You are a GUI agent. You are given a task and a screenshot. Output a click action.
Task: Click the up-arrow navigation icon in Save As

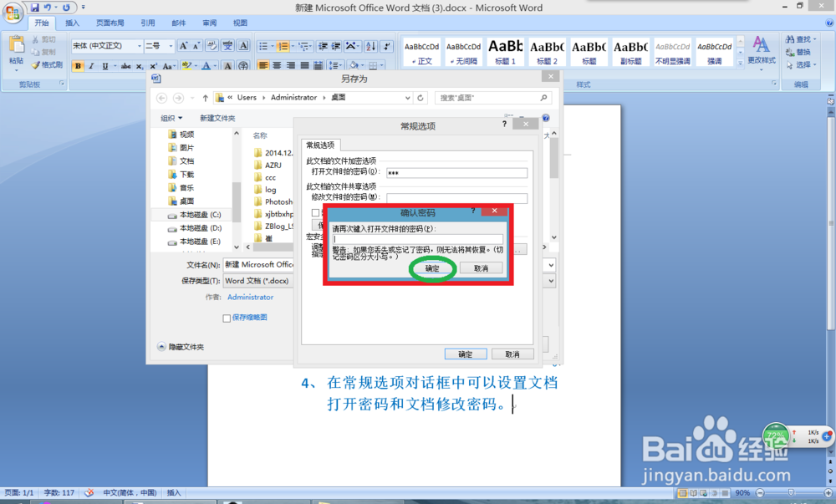(206, 98)
